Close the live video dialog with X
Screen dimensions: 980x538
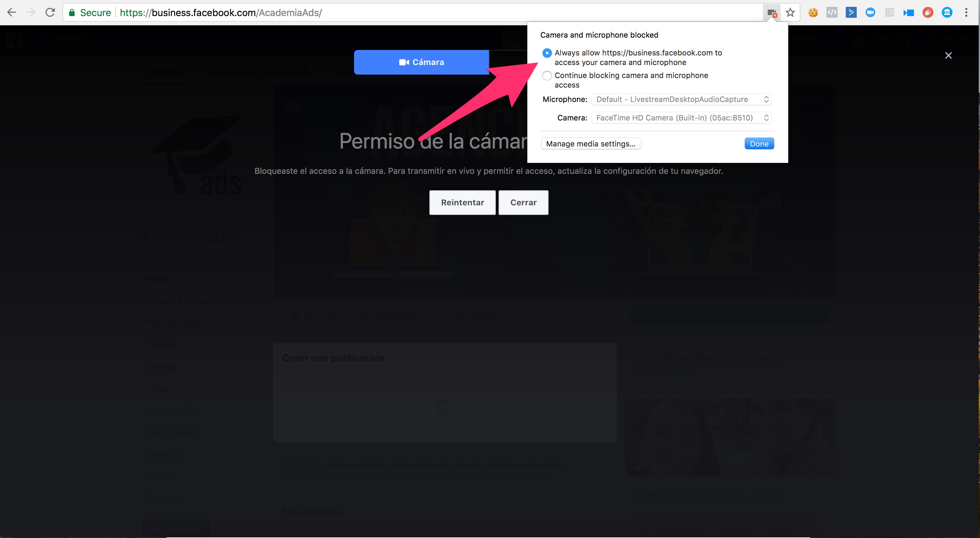tap(948, 55)
